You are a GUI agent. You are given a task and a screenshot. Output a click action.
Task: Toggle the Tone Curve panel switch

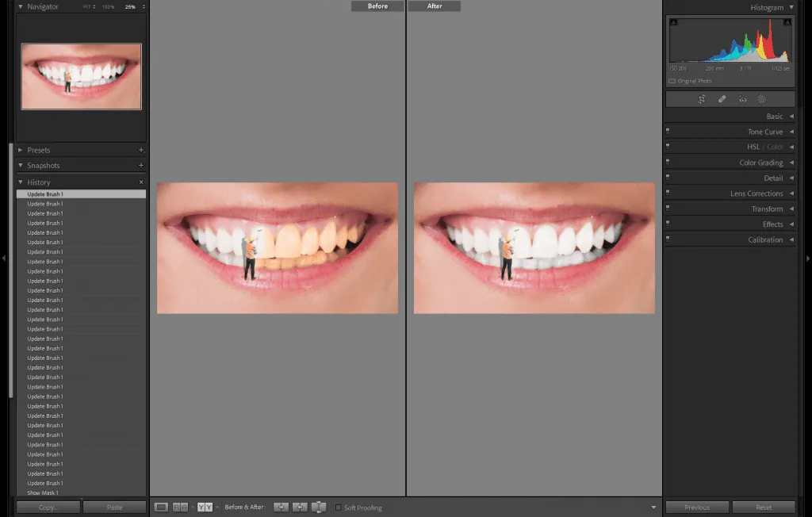tap(668, 132)
